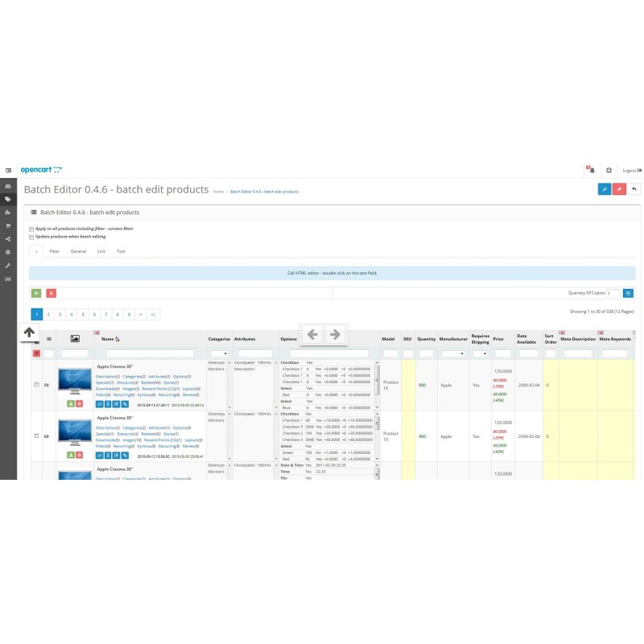Screen dimensions: 644x644
Task: Click the scroll-to-top arrow button
Action: [x=29, y=332]
